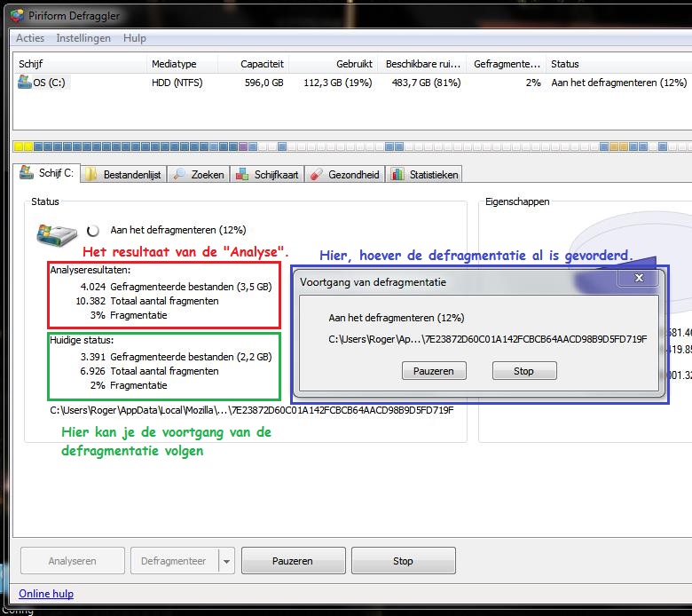Screen dimensions: 692x616
Task: Close the Voortgang van defragmentatie dialog
Action: pos(639,278)
